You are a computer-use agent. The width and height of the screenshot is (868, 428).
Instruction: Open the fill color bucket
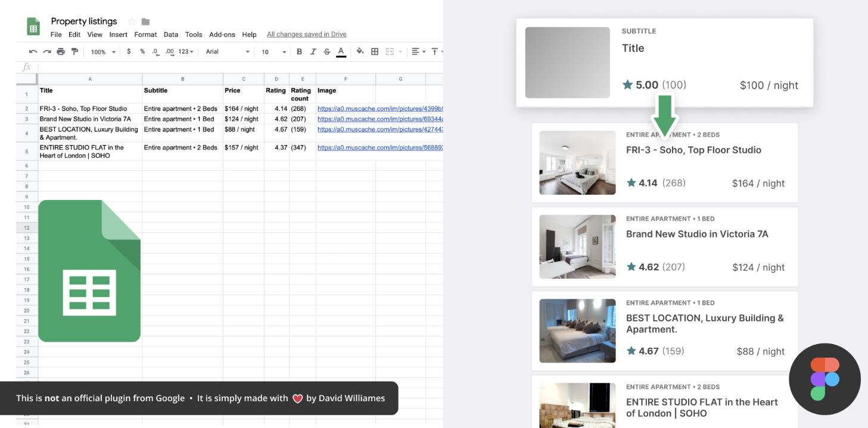coord(360,52)
